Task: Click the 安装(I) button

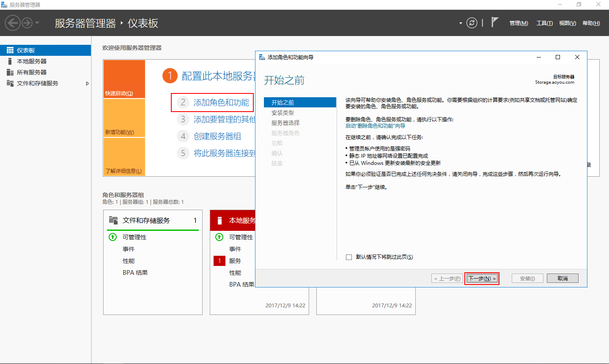Action: pyautogui.click(x=527, y=279)
